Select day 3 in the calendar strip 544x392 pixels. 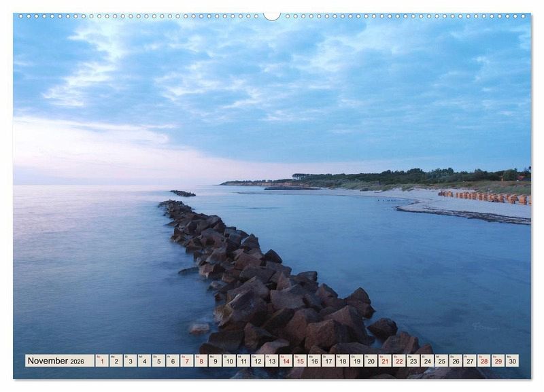click(131, 361)
